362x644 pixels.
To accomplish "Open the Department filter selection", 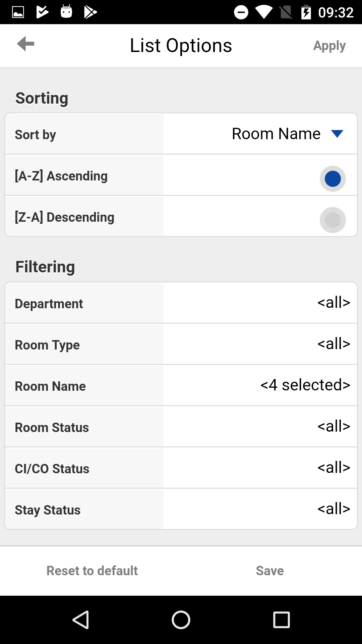I will (x=181, y=303).
